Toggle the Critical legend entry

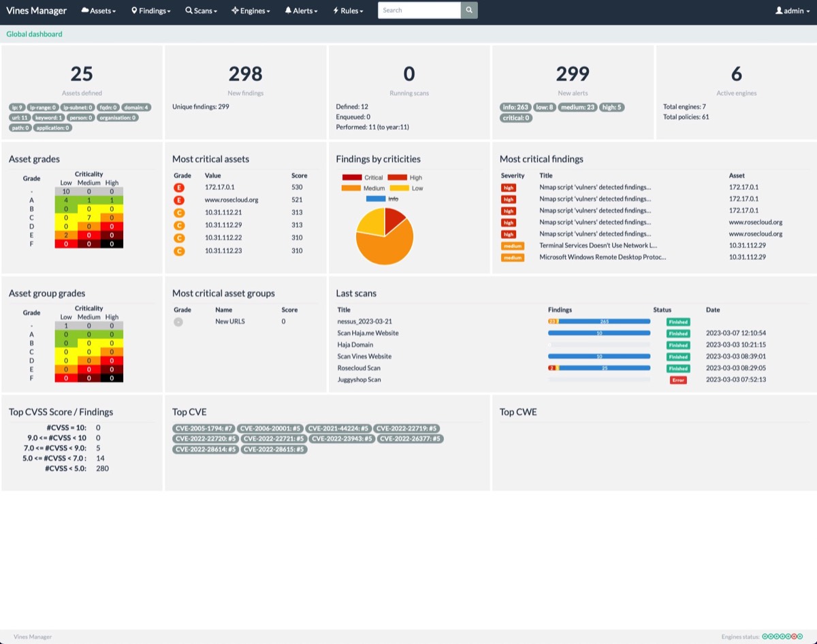[x=363, y=178]
